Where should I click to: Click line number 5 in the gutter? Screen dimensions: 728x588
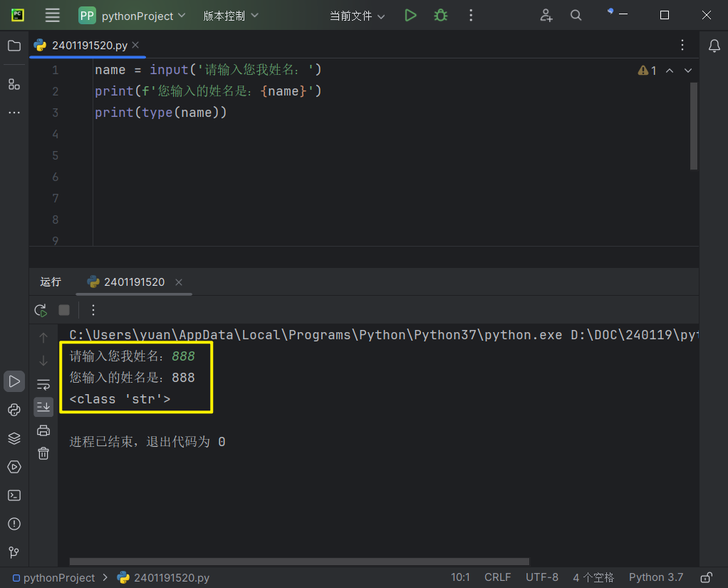(x=56, y=155)
